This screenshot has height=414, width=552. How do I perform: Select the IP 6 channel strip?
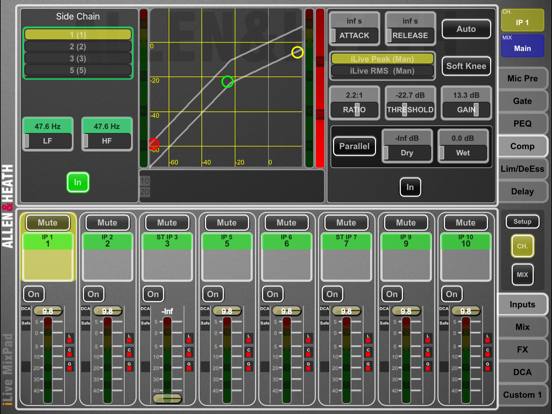(286, 256)
